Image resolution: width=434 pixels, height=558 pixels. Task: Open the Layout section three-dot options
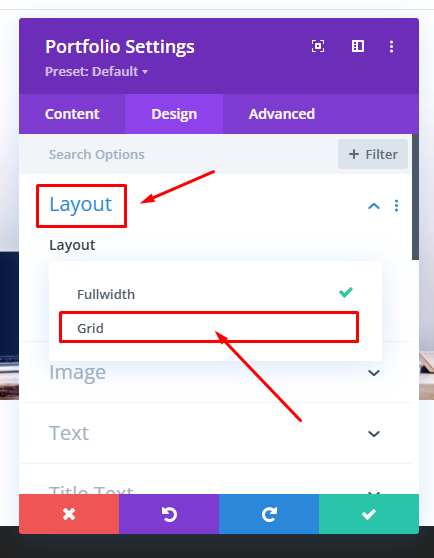click(x=396, y=206)
